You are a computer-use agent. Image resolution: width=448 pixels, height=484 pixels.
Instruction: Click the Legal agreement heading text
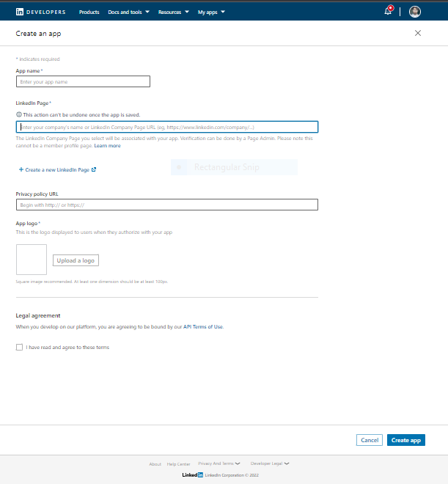pos(38,315)
